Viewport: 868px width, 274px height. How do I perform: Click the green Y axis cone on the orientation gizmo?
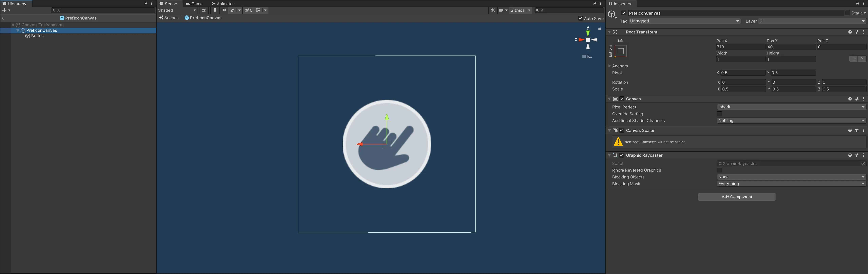tap(588, 33)
